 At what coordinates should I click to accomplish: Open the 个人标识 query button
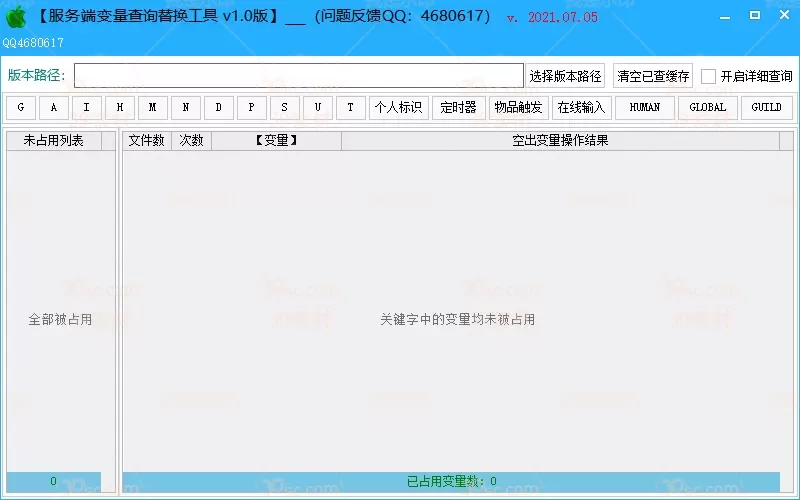click(x=398, y=108)
